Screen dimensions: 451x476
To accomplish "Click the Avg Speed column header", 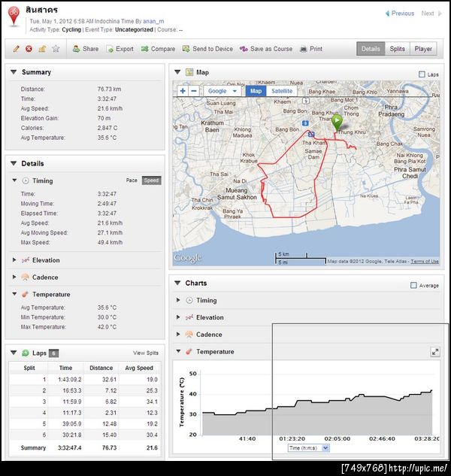I will click(x=139, y=368).
